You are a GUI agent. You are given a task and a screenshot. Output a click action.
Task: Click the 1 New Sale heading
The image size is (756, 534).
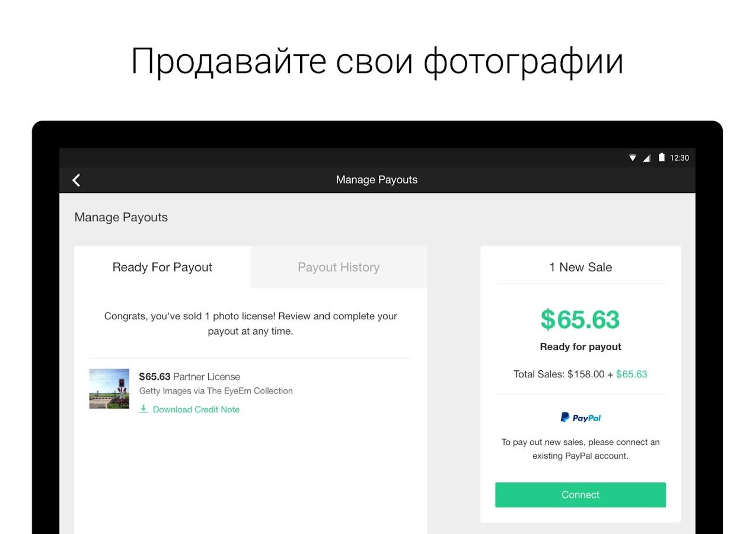(x=580, y=268)
